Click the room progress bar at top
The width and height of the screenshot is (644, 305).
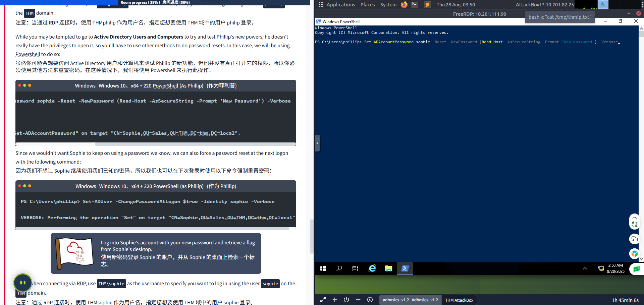click(155, 2)
